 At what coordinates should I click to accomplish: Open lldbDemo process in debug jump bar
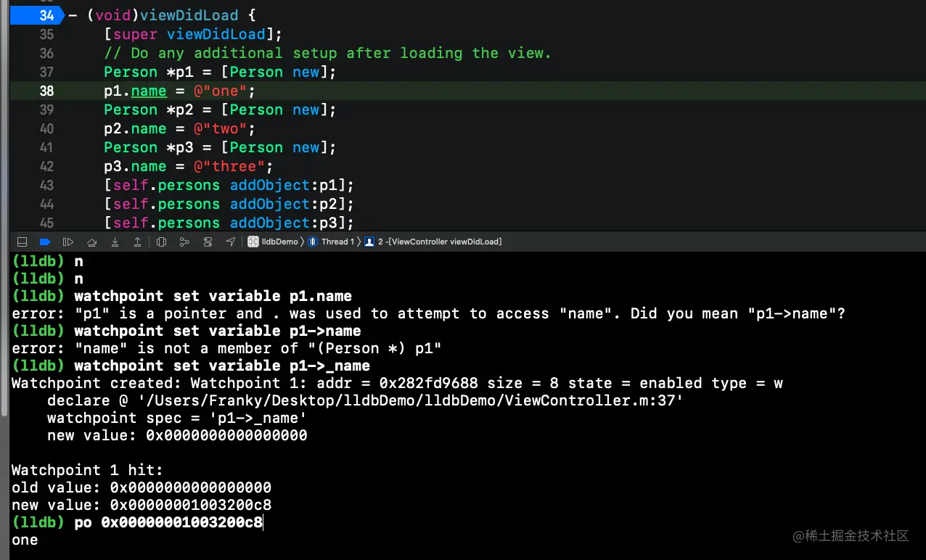(x=274, y=242)
